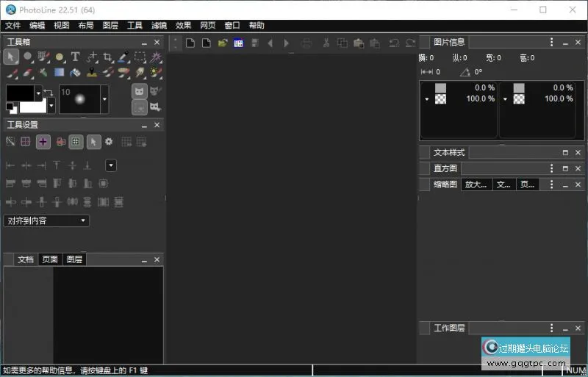
Task: Select the rectangular marquee selection tool
Action: click(140, 57)
